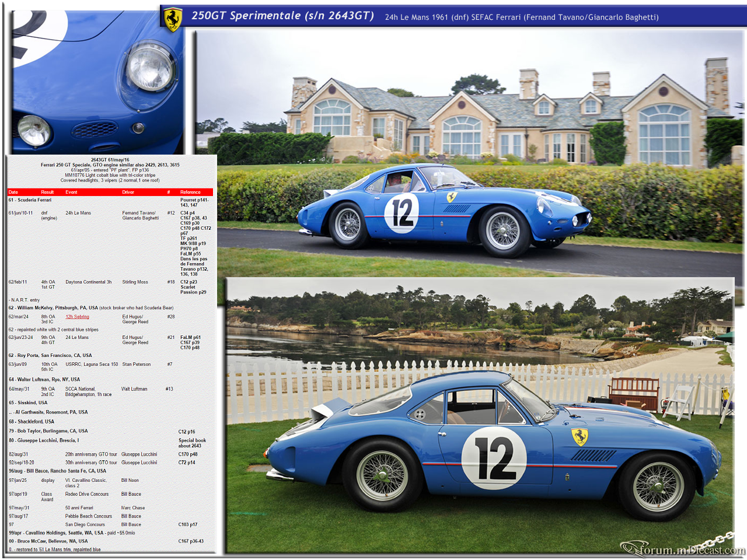The width and height of the screenshot is (747, 560).
Task: Click the 'Result' column header
Action: point(47,192)
